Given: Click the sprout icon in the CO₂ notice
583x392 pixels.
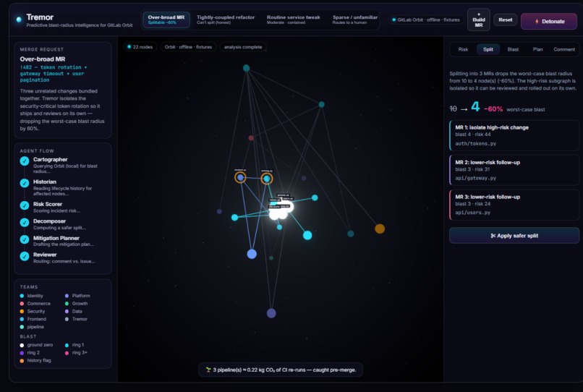Looking at the screenshot, I should click(208, 370).
